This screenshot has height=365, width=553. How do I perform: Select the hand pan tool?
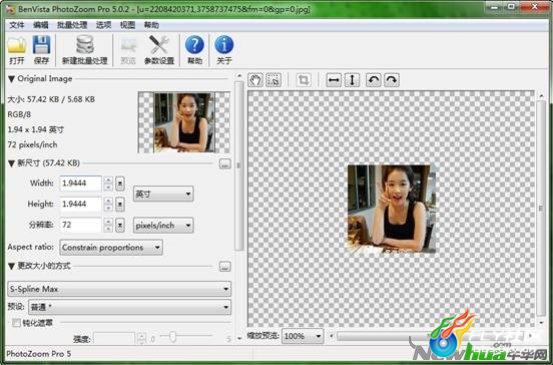[x=255, y=80]
